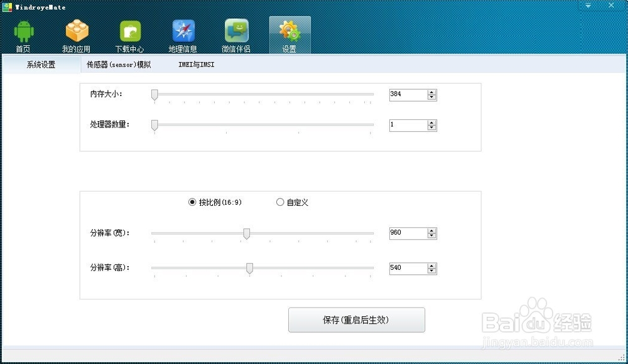Select the 按比例(16:9) radio button
628x364 pixels.
click(x=192, y=202)
